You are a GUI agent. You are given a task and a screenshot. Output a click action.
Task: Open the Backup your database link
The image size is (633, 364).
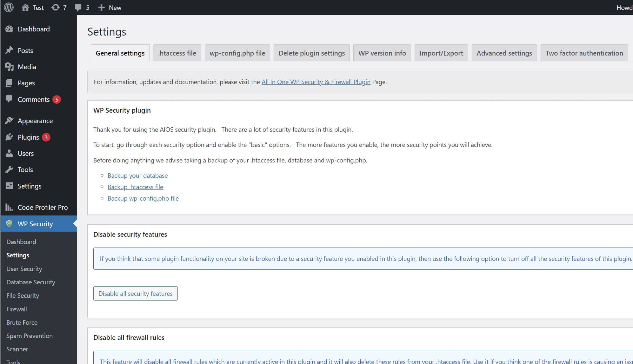[x=137, y=175]
